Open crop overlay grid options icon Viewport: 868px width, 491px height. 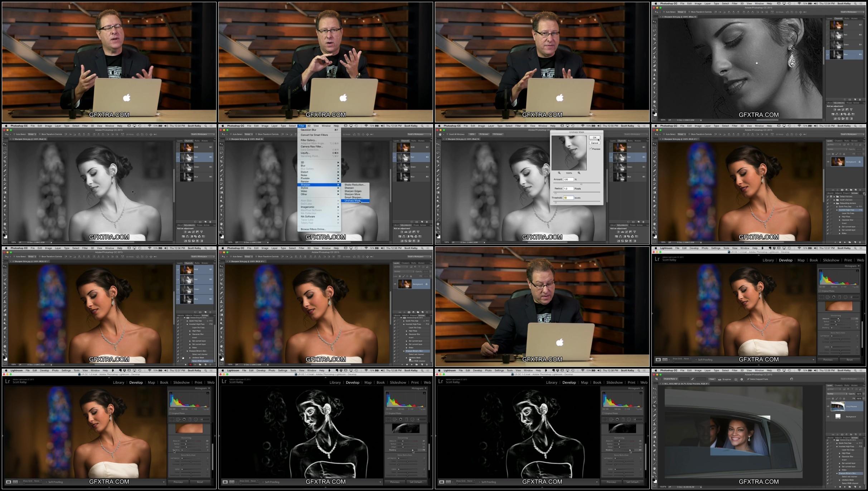[736, 379]
